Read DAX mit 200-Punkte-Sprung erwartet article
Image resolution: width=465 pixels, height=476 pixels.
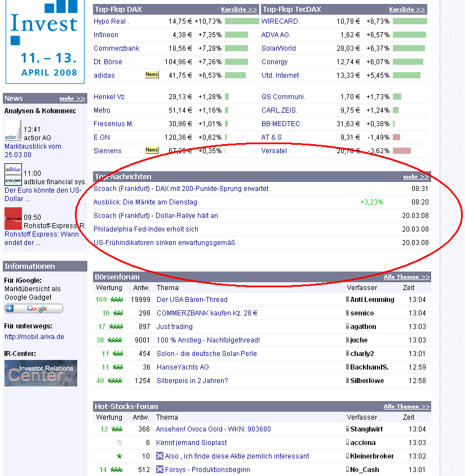(x=181, y=189)
